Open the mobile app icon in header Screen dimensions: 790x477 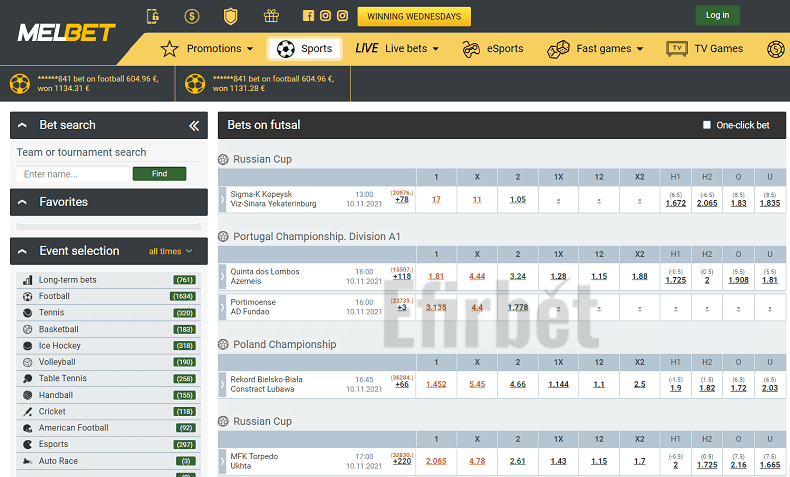153,16
